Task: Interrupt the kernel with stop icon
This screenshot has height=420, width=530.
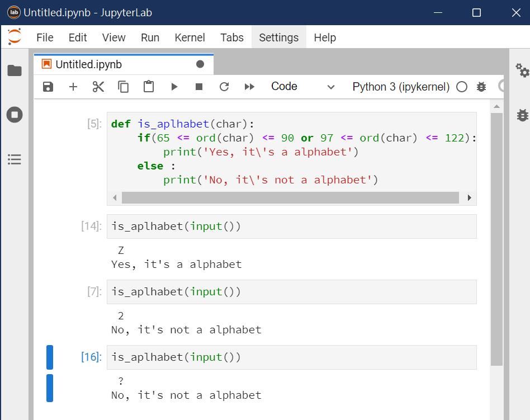Action: [199, 87]
